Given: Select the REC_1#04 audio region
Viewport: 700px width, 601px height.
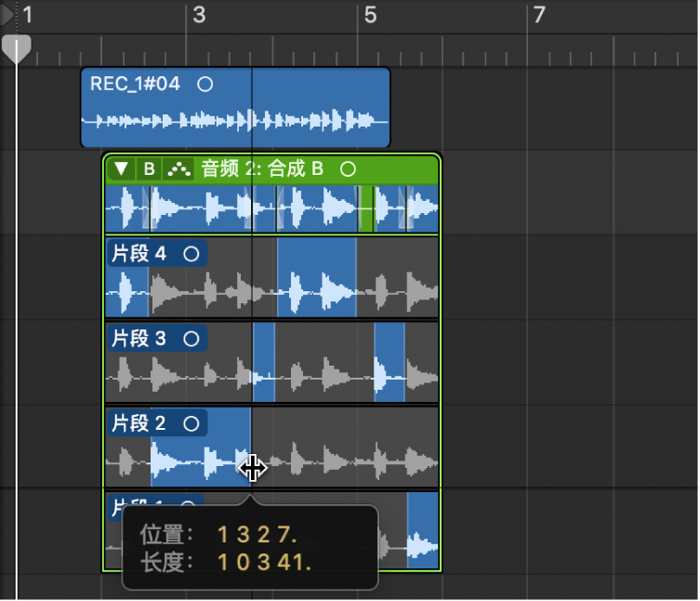Looking at the screenshot, I should (235, 107).
